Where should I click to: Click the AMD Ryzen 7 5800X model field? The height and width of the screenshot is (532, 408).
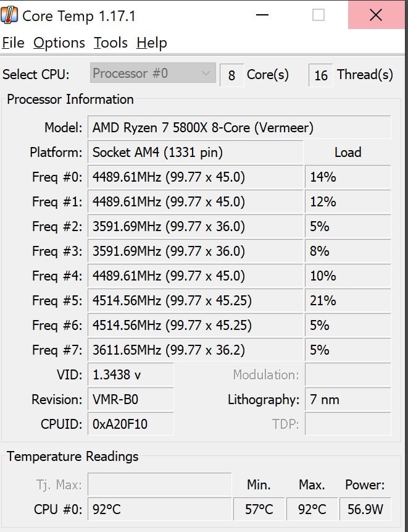click(239, 128)
